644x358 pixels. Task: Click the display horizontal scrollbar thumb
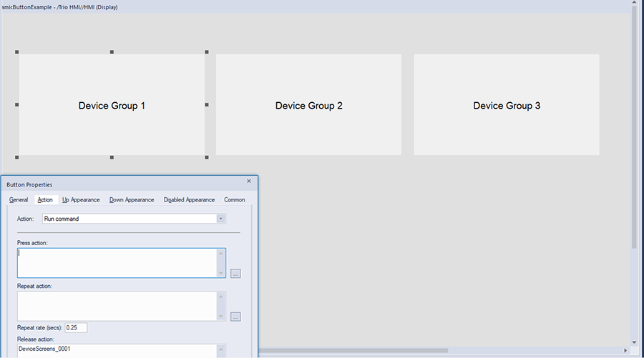point(353,351)
